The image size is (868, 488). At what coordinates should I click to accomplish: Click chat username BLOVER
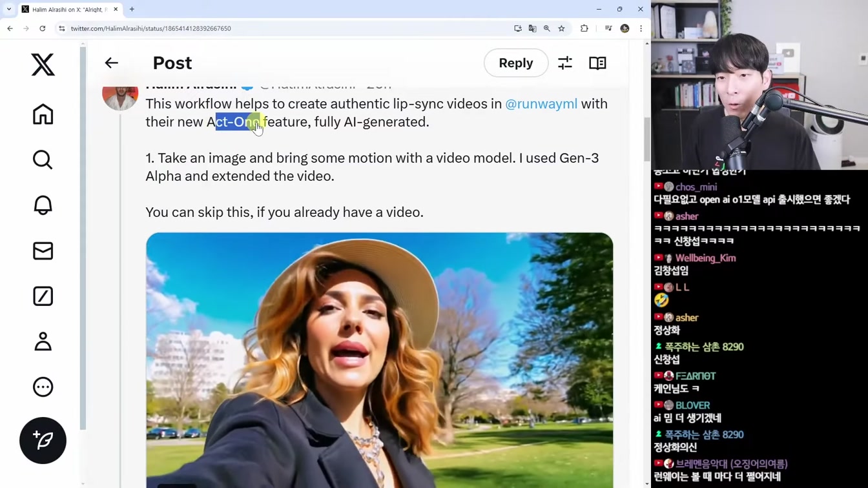692,405
